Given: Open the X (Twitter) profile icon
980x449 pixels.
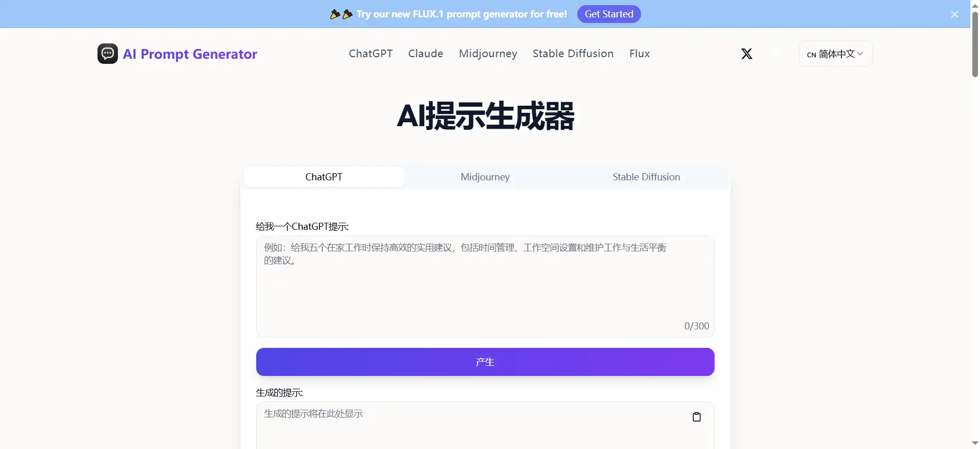Looking at the screenshot, I should pyautogui.click(x=747, y=54).
